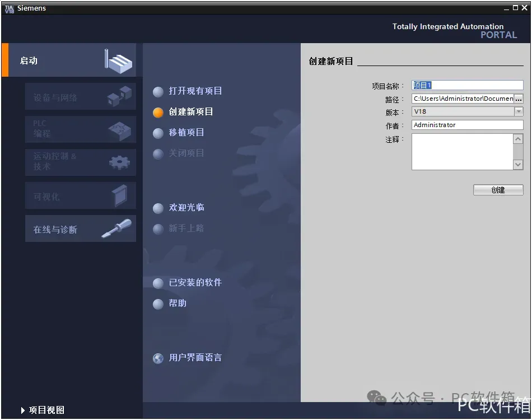This screenshot has height=420, width=532.
Task: Click the HMI panel icon for 可视化
Action: [120, 195]
